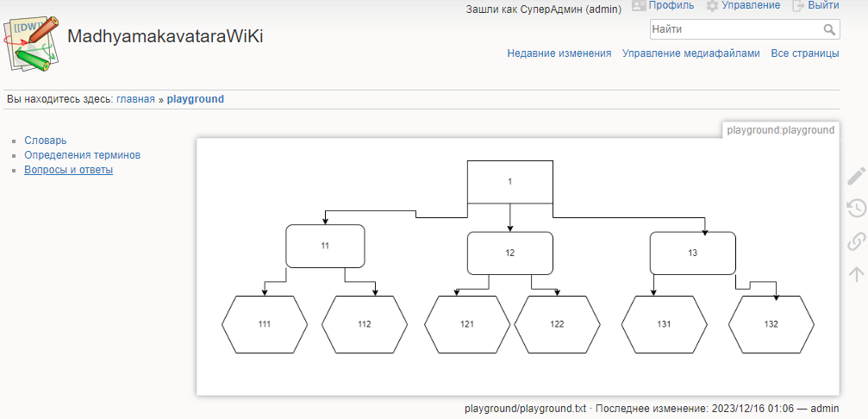
Task: Click the backlinks chain icon
Action: tap(856, 241)
